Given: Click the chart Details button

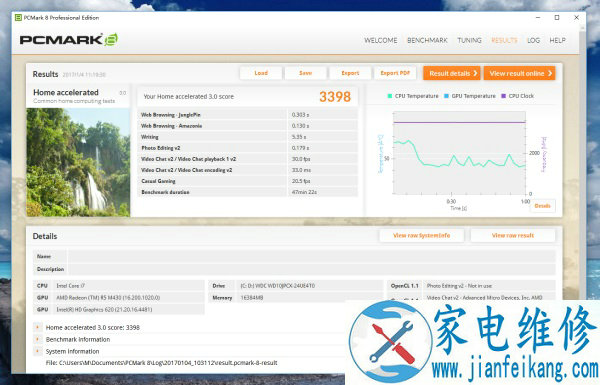Looking at the screenshot, I should tap(542, 206).
